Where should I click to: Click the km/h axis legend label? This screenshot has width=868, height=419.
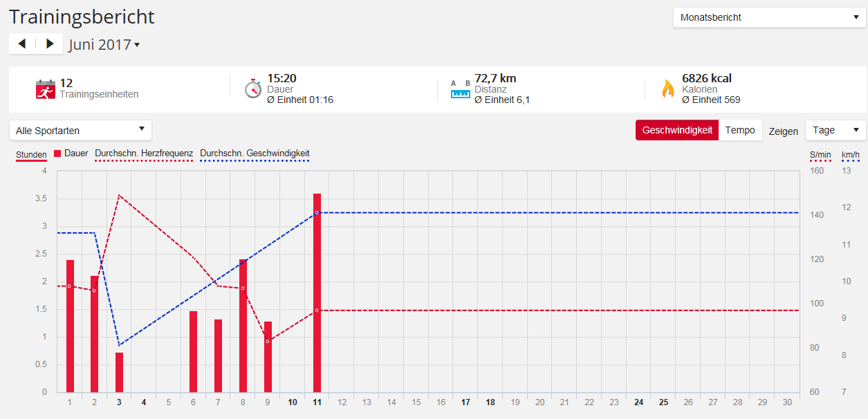tap(850, 154)
